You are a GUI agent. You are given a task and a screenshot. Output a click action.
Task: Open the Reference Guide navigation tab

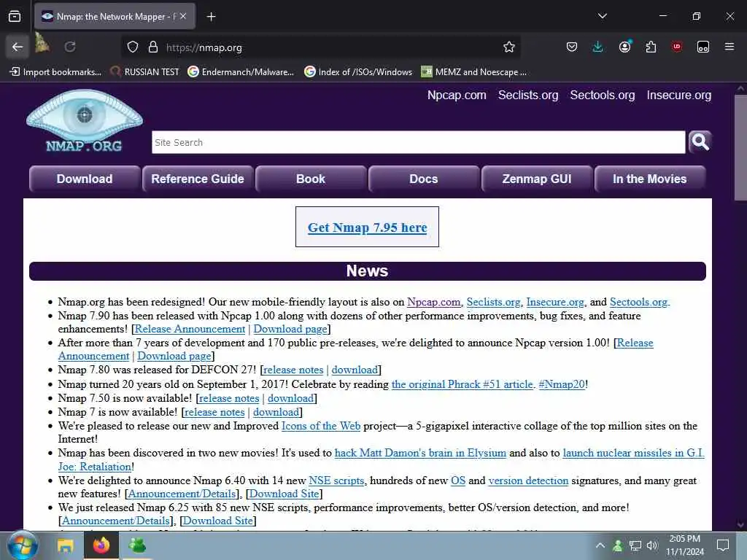(198, 179)
